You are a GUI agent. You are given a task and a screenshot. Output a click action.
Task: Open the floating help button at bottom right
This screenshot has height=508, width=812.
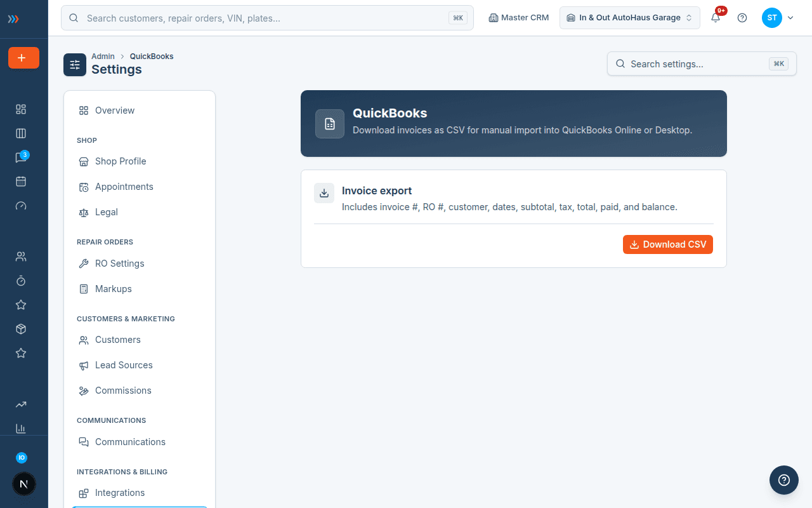[x=784, y=480]
